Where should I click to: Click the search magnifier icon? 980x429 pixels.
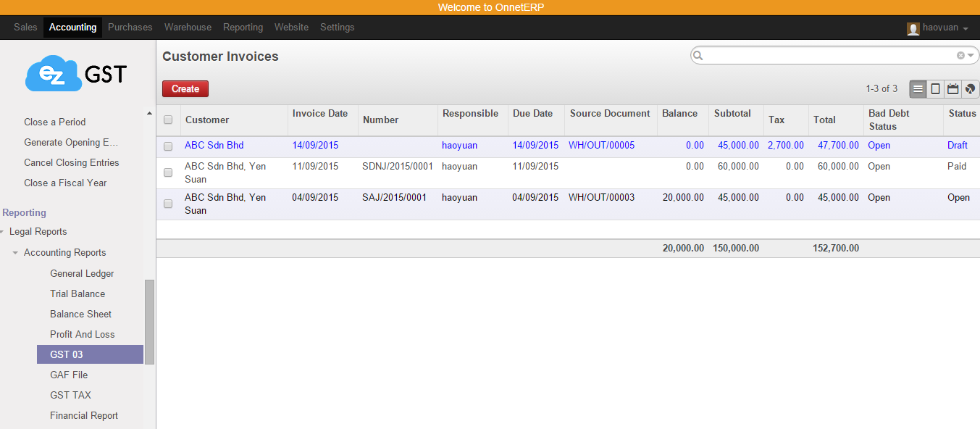pos(698,55)
